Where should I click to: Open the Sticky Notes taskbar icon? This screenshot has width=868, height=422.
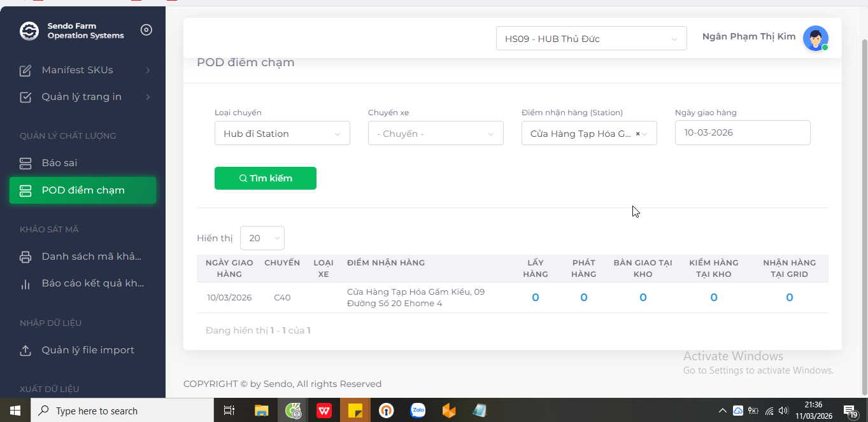[x=355, y=411]
